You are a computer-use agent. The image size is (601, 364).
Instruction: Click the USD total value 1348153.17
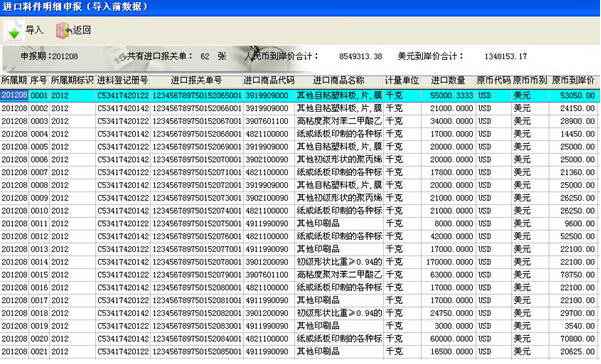click(x=506, y=56)
